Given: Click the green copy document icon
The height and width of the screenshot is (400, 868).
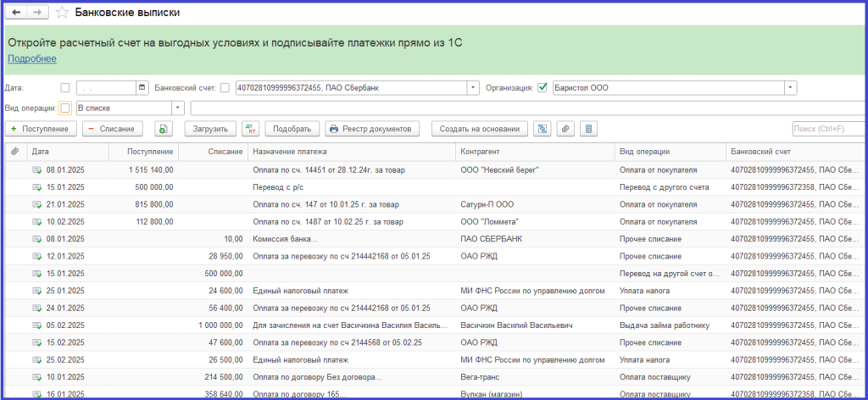Looking at the screenshot, I should click(x=164, y=129).
